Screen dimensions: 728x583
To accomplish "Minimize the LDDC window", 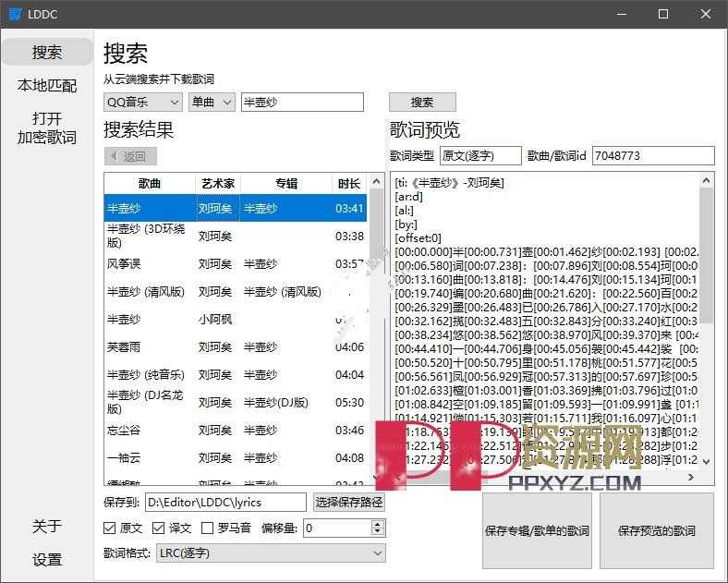I will (x=622, y=14).
